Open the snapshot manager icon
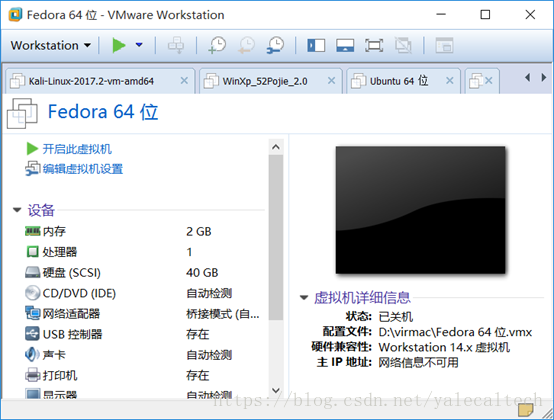The height and width of the screenshot is (420, 554). pyautogui.click(x=275, y=45)
